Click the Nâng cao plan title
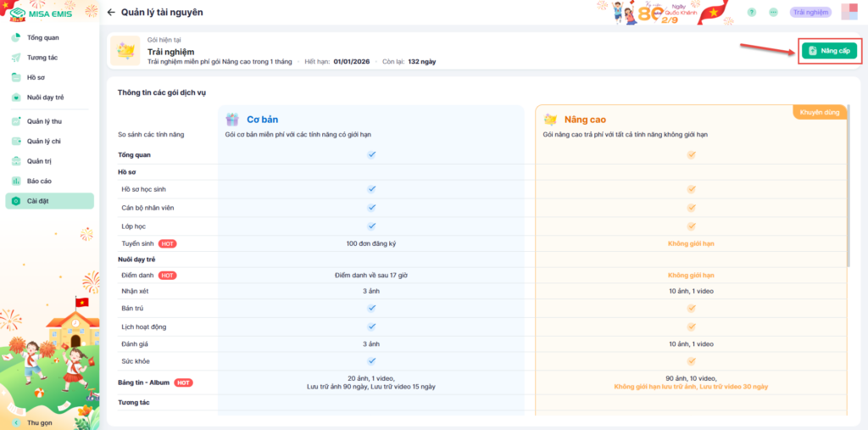The image size is (868, 430). click(x=585, y=119)
